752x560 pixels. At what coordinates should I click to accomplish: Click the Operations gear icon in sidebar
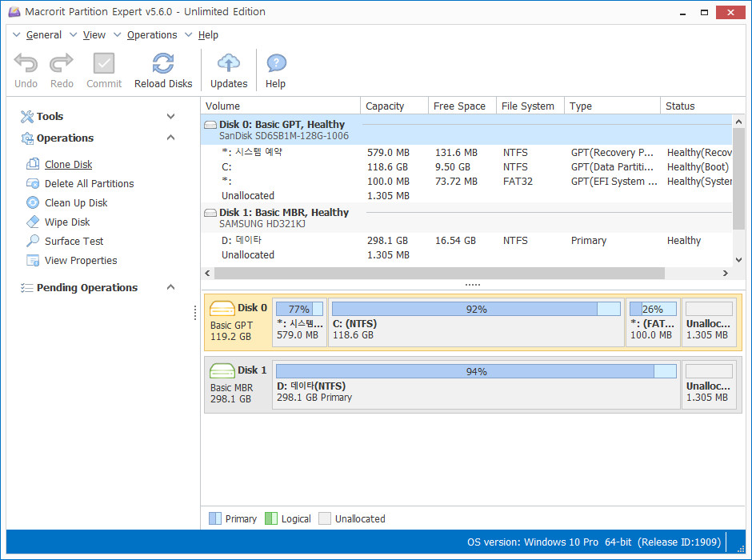27,138
